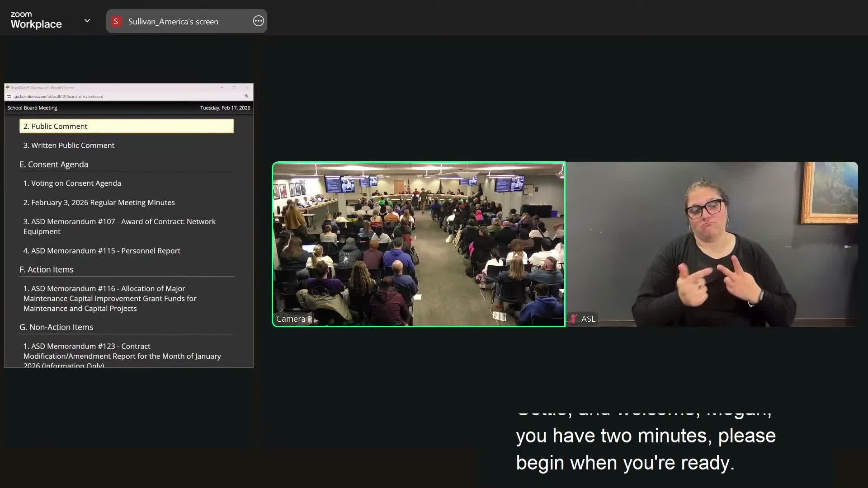Viewport: 868px width, 488px height.
Task: Maximize the shared Chrome window
Action: (x=234, y=87)
